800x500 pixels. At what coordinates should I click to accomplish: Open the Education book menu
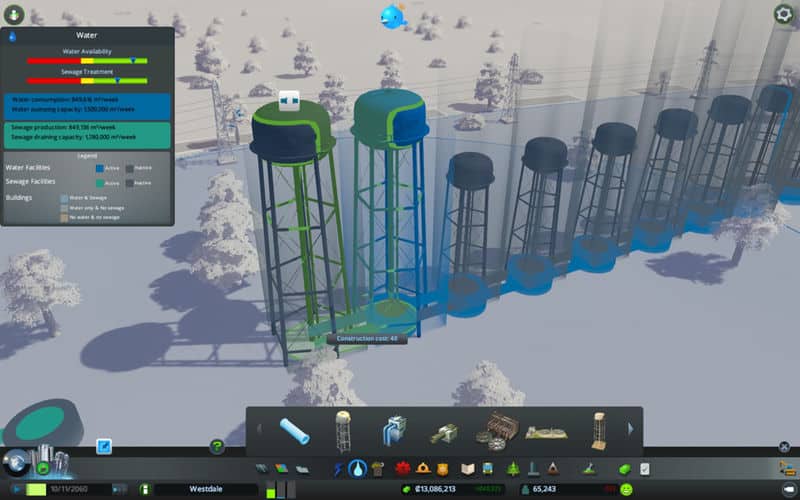pyautogui.click(x=467, y=468)
